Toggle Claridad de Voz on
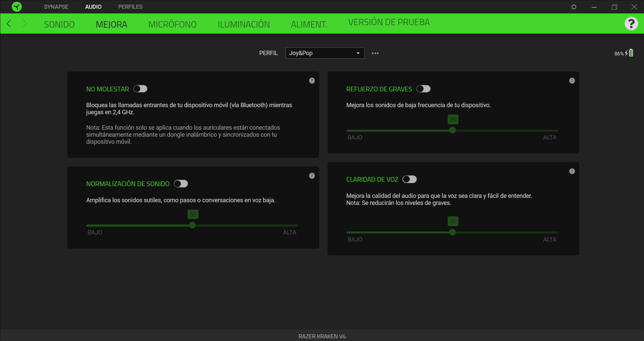 (x=409, y=179)
